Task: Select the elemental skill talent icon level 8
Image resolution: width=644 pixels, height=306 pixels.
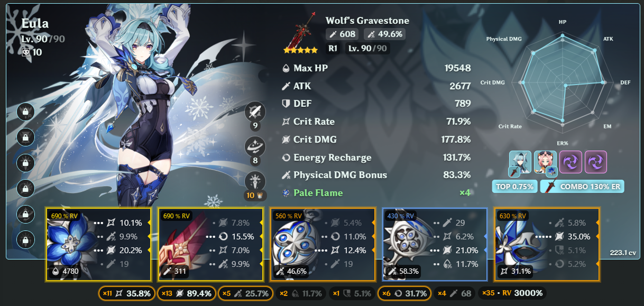Action: point(255,146)
